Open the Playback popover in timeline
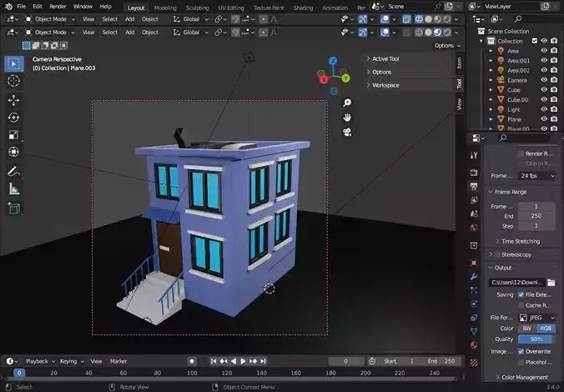This screenshot has width=564, height=392. (39, 361)
